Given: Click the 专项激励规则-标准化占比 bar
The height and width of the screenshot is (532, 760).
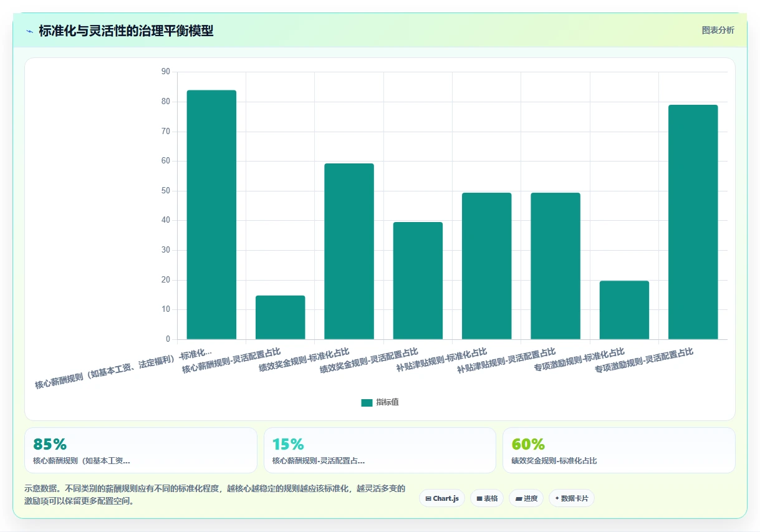Looking at the screenshot, I should pyautogui.click(x=624, y=310).
